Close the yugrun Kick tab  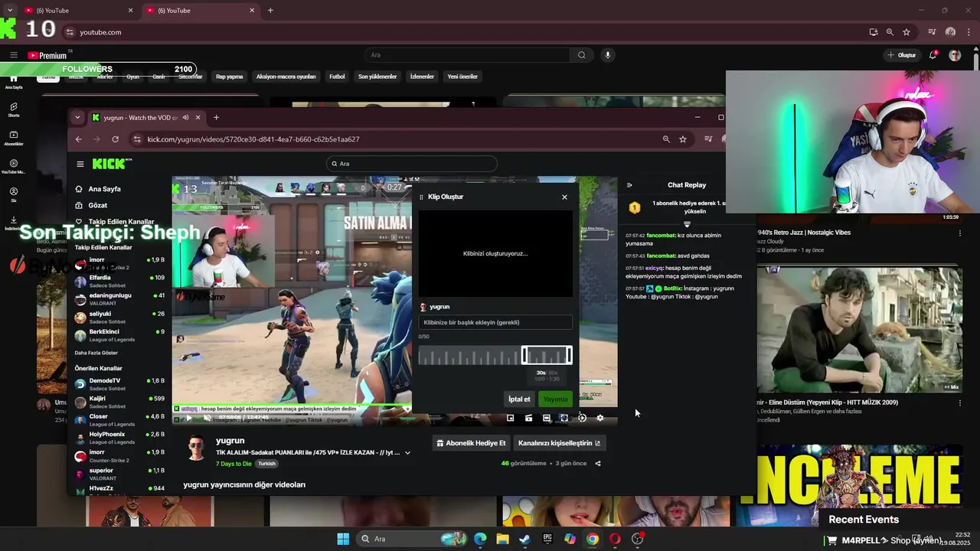[198, 117]
